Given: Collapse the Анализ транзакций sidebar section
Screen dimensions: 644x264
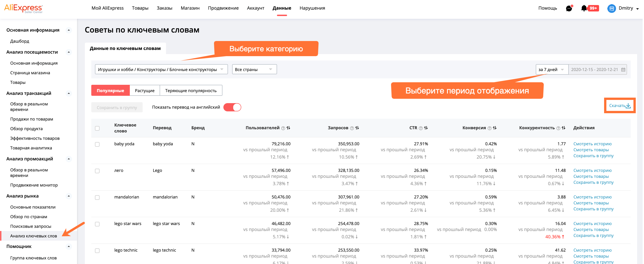Looking at the screenshot, I should point(69,93).
